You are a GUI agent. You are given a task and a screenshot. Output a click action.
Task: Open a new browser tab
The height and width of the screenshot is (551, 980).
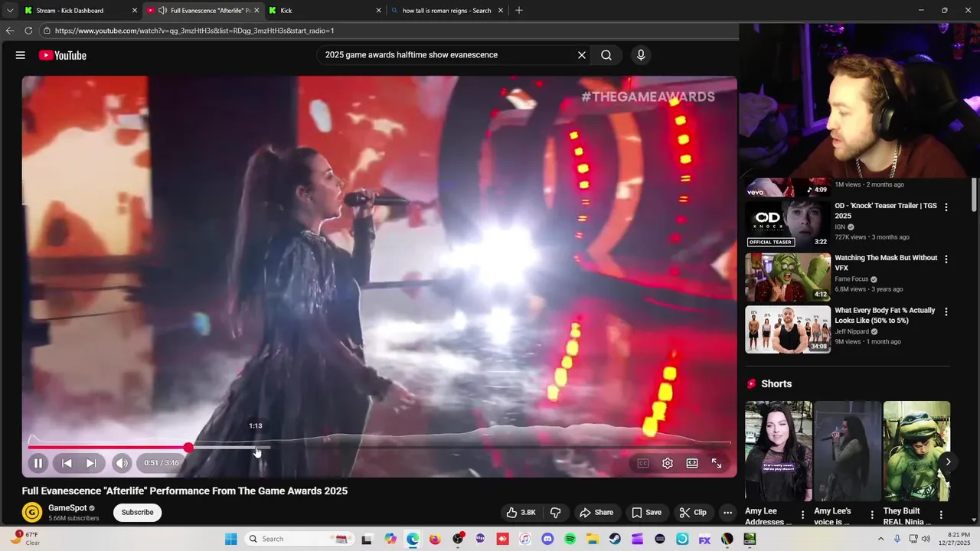519,11
